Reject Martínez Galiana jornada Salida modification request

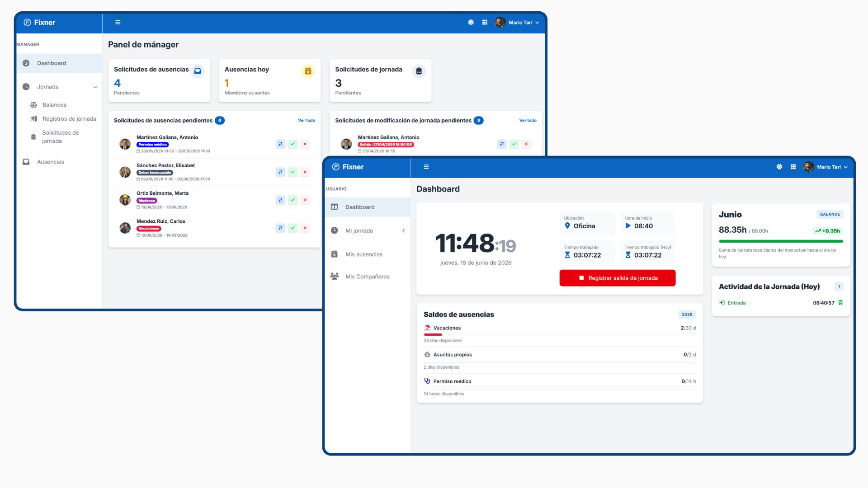click(526, 144)
